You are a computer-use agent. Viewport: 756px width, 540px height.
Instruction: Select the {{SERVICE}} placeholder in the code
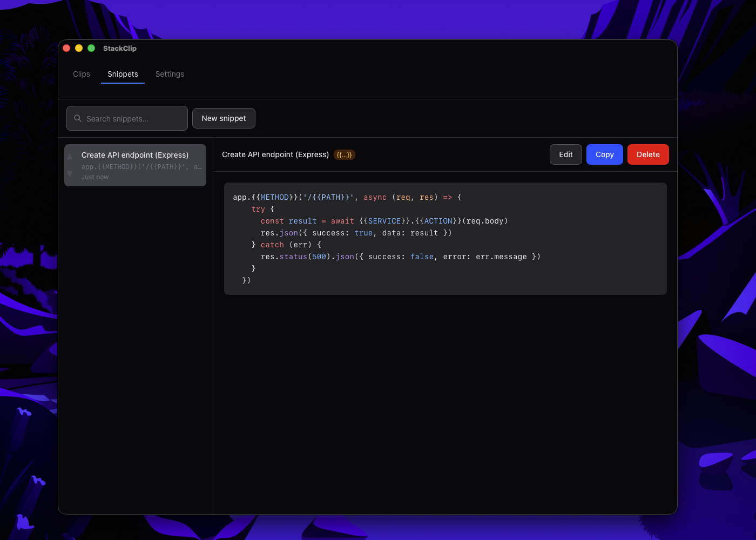[384, 221]
